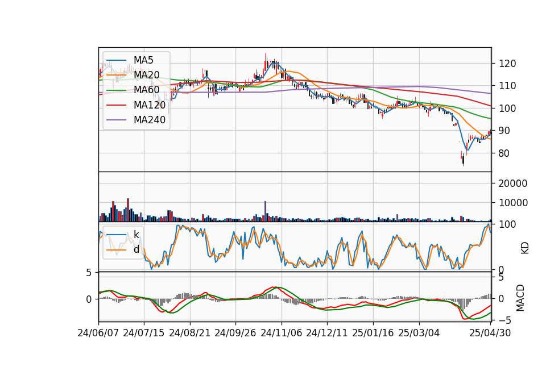Click the price axis value 110
546x392 pixels.
[507, 86]
